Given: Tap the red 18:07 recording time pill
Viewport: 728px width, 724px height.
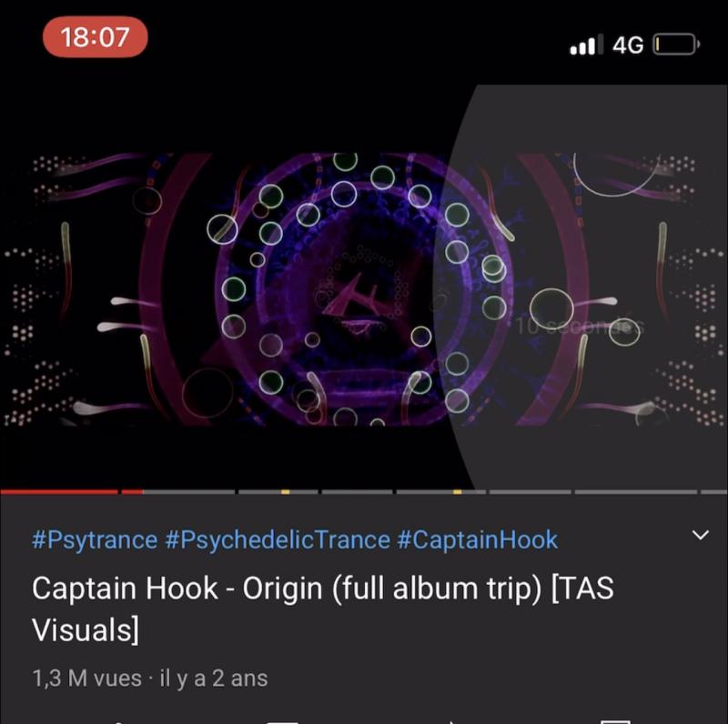Looking at the screenshot, I should (x=96, y=37).
